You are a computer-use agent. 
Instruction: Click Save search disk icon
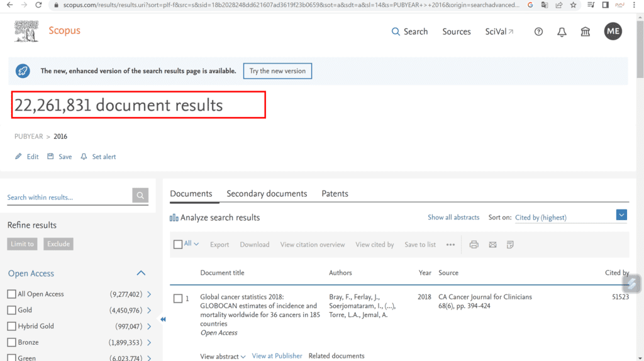[x=50, y=157]
